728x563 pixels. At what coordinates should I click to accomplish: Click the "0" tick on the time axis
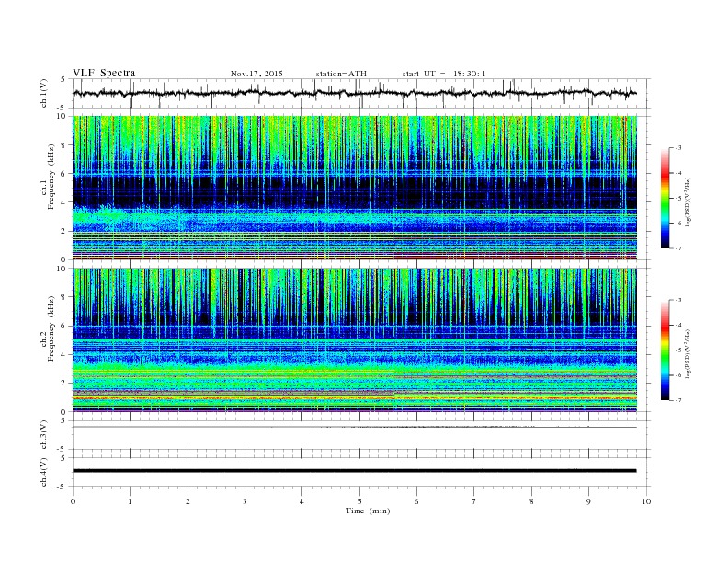73,501
